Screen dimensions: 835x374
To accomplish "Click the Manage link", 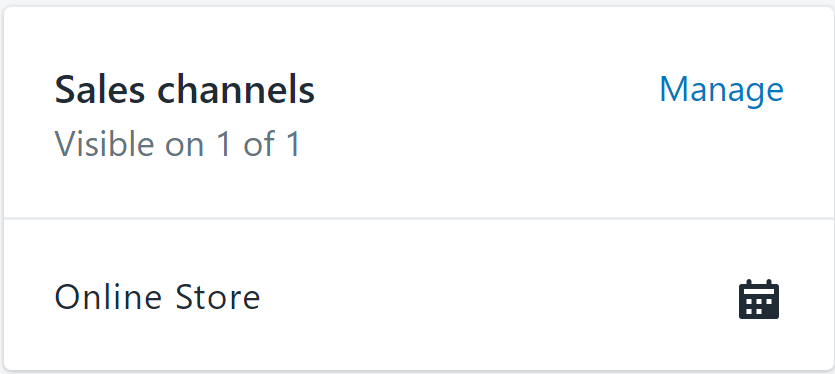I will click(x=721, y=90).
